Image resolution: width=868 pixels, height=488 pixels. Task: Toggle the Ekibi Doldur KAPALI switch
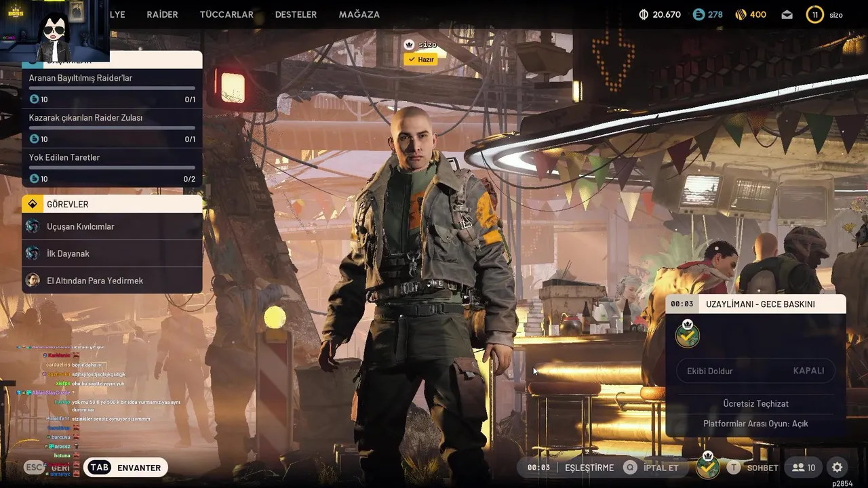click(x=755, y=371)
